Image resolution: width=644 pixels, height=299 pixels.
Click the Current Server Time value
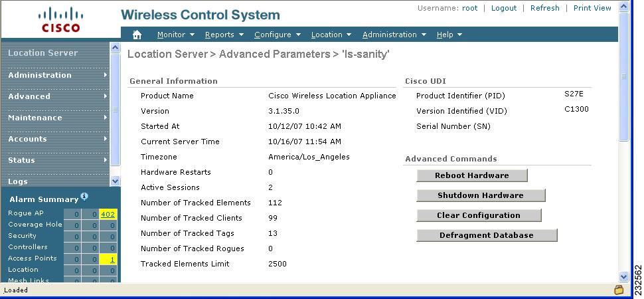[x=304, y=142]
